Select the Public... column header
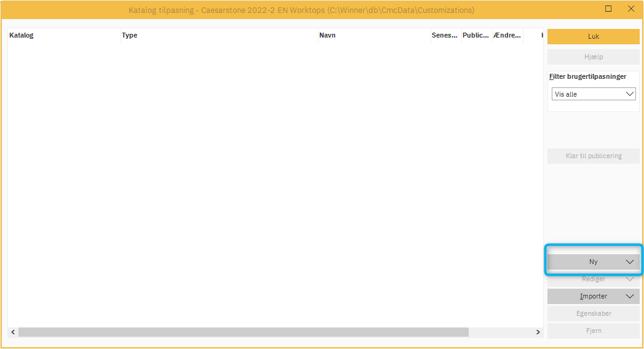Viewport: 644px width, 349px height. (475, 35)
